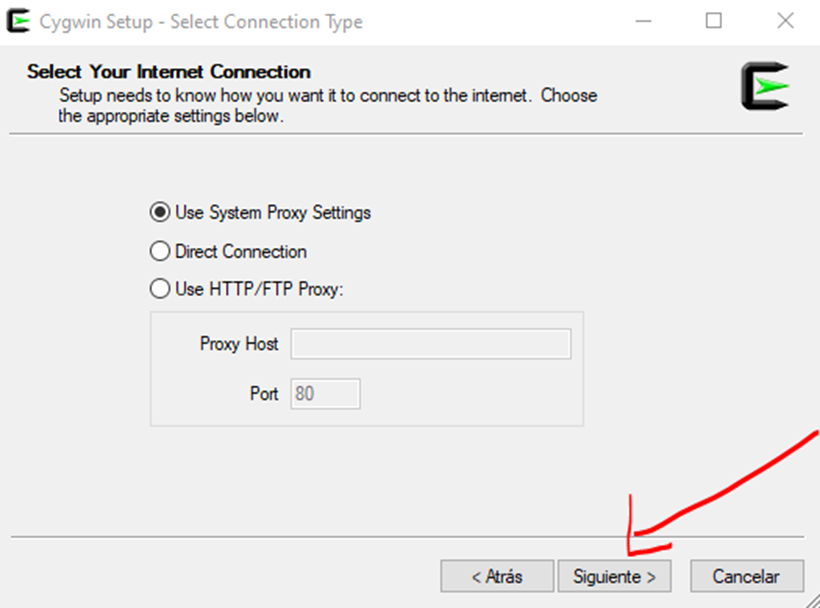This screenshot has height=608, width=820.
Task: Maximize the Cygwin Setup window
Action: pos(713,21)
